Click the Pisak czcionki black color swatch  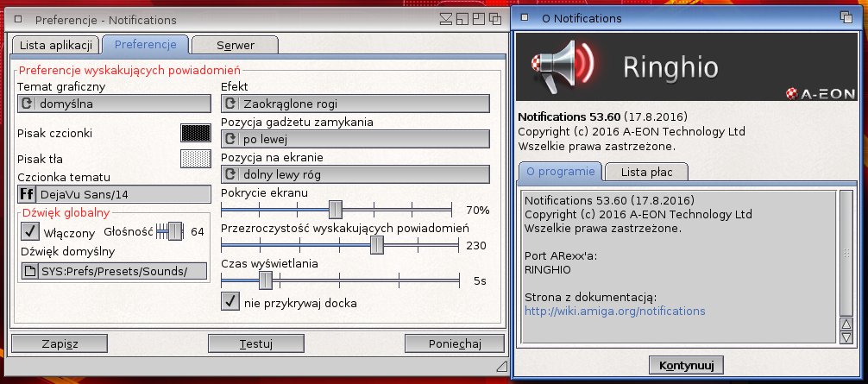pyautogui.click(x=196, y=134)
